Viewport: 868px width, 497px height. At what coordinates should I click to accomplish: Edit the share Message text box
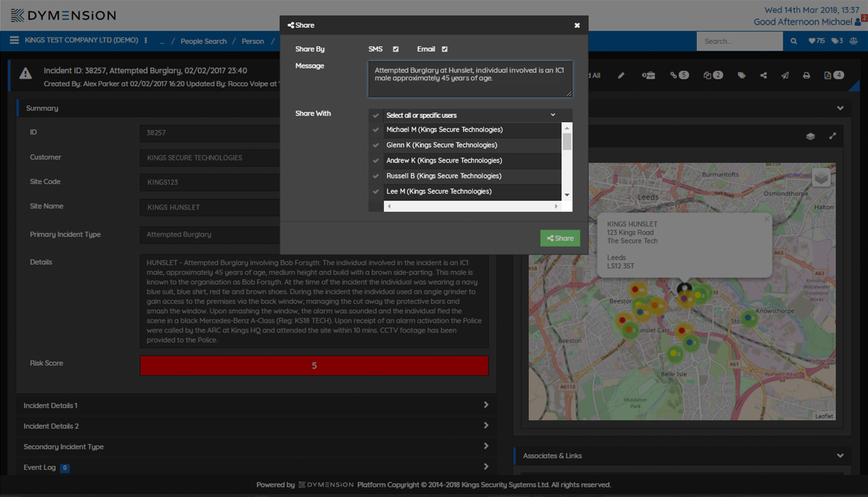coord(470,79)
